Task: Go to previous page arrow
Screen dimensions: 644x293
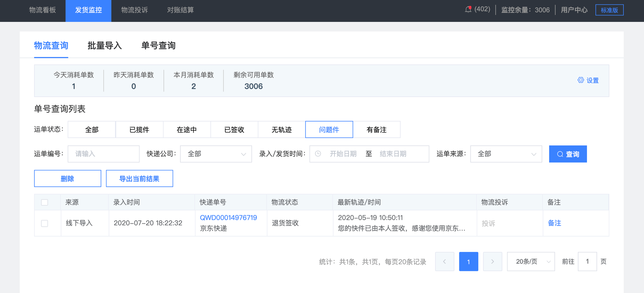Action: tap(445, 262)
